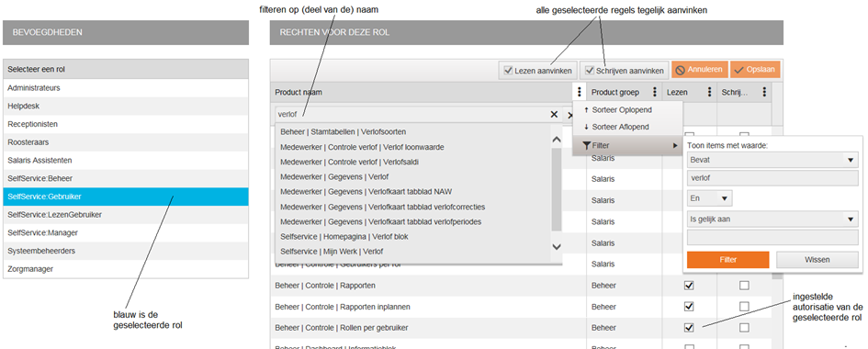This screenshot has width=868, height=349.
Task: Open the Product groep column menu dots
Action: click(x=655, y=93)
